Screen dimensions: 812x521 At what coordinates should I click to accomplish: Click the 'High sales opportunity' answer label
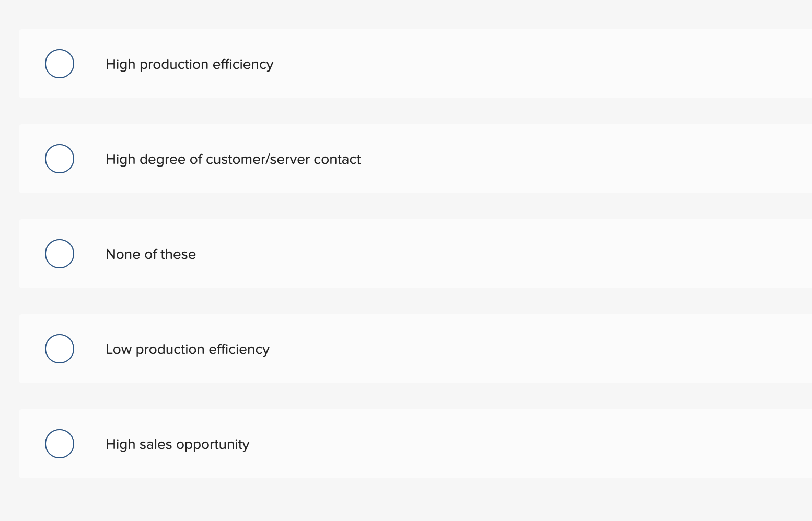click(x=177, y=444)
